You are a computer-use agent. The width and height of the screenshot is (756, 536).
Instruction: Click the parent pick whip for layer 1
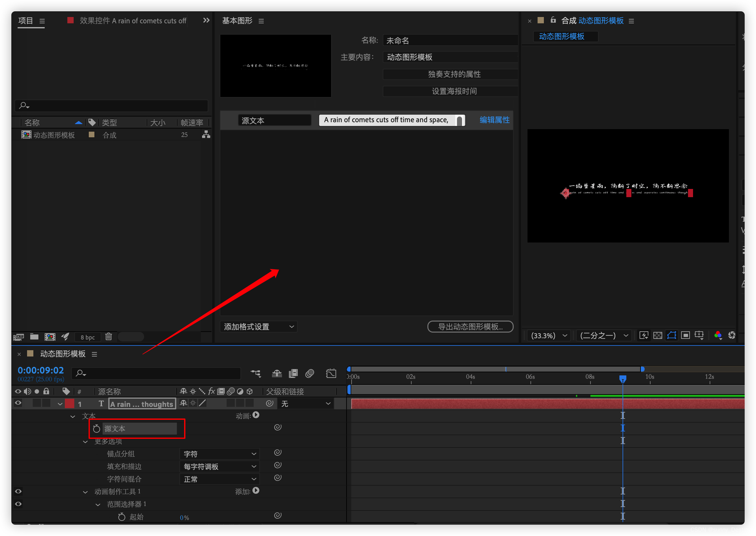pos(269,403)
